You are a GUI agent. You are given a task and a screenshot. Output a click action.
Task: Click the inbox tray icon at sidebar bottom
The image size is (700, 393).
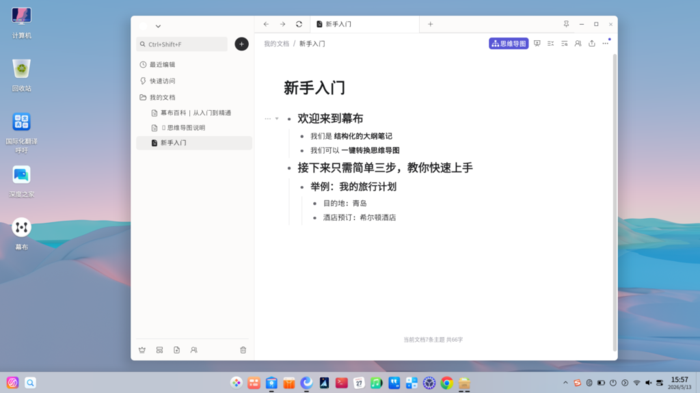[159, 350]
